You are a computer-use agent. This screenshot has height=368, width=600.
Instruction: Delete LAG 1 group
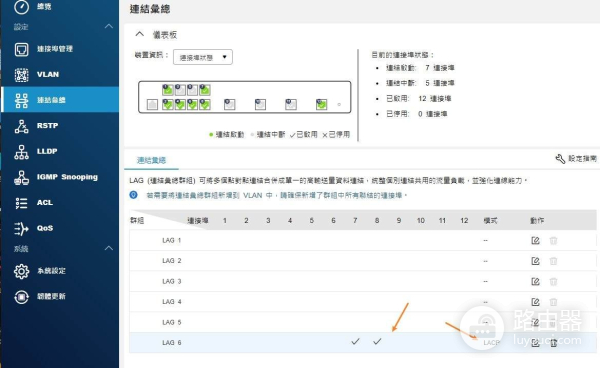[553, 241]
